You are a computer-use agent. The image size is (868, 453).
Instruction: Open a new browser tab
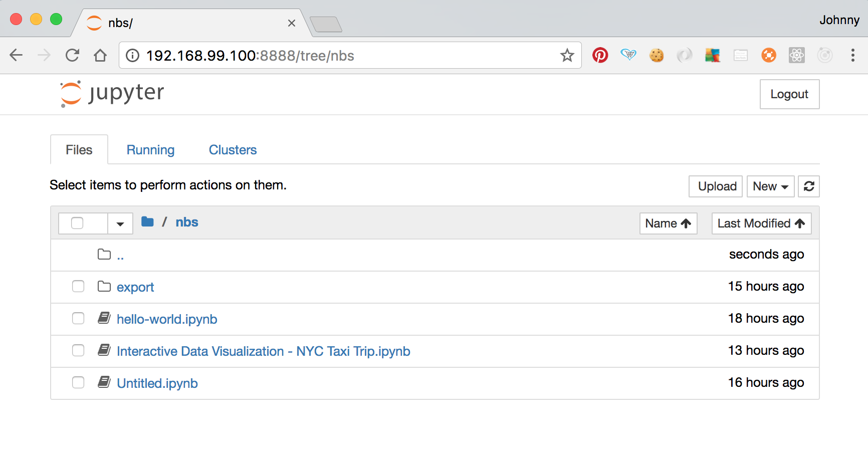tap(326, 24)
